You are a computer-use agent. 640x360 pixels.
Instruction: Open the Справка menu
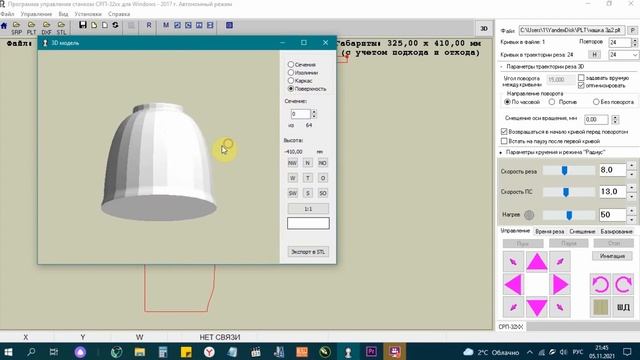click(119, 14)
